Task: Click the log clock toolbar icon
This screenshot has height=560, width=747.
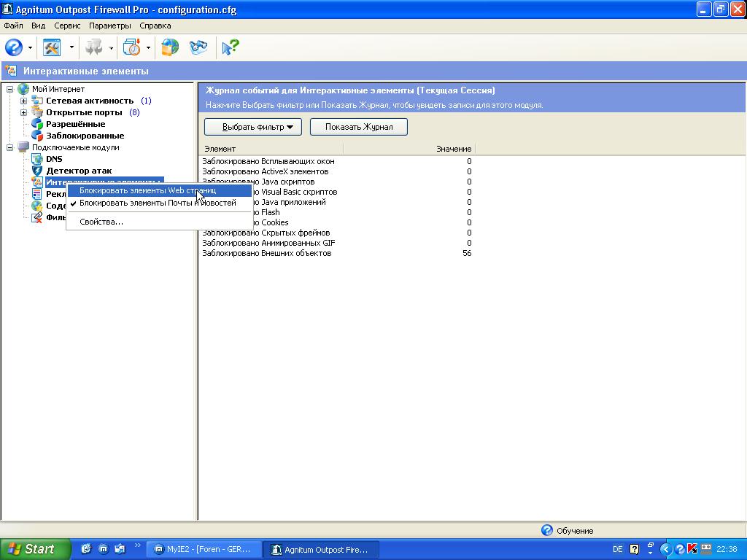Action: [131, 47]
